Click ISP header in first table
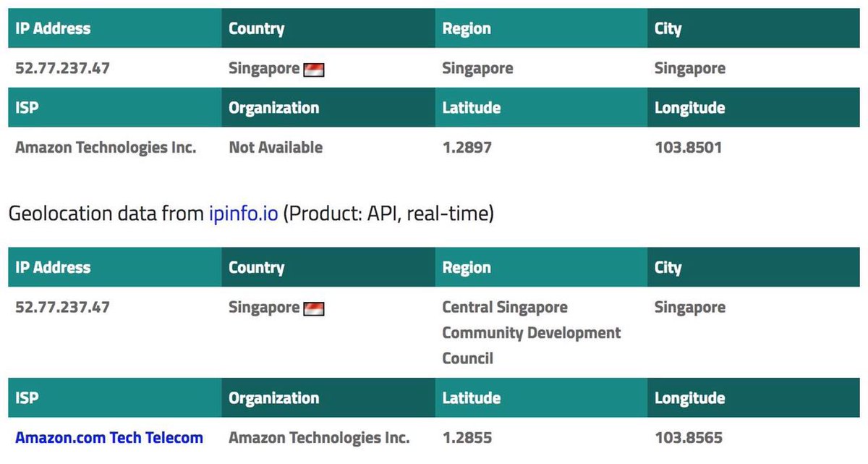 coord(115,108)
